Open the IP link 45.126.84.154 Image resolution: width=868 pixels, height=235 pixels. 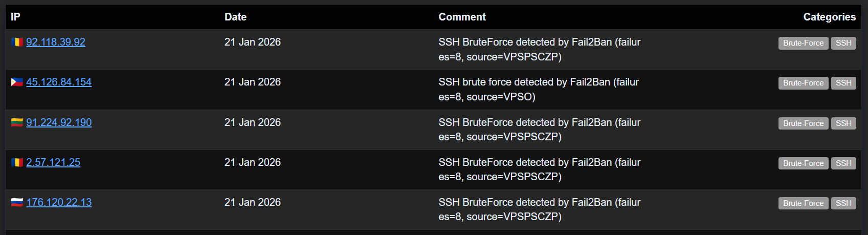click(59, 82)
